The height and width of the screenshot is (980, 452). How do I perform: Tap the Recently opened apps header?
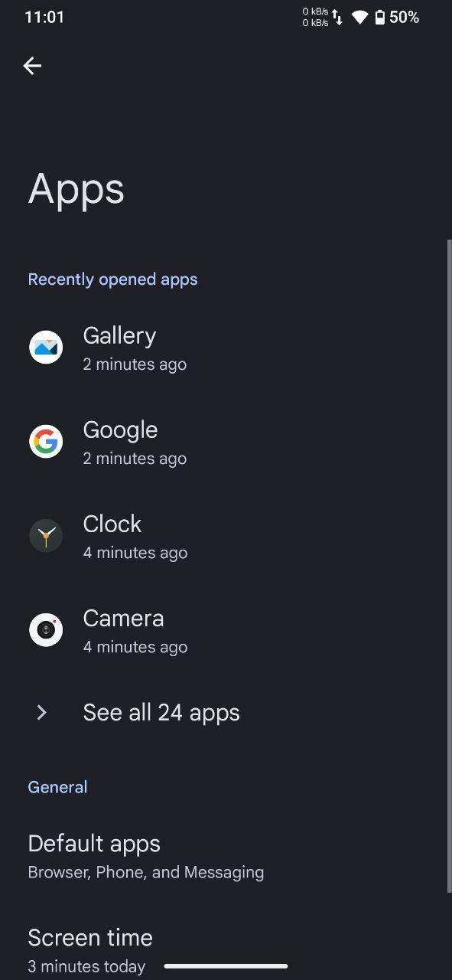[x=112, y=279]
